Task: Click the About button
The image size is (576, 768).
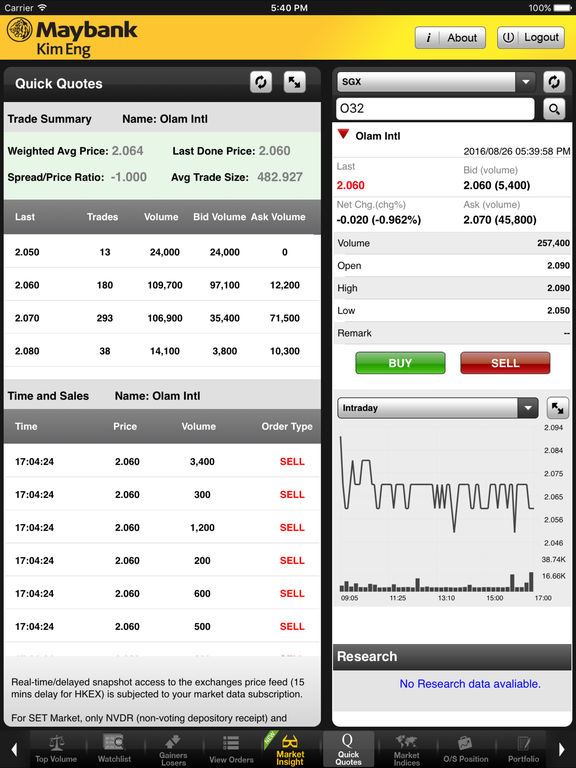Action: point(450,38)
